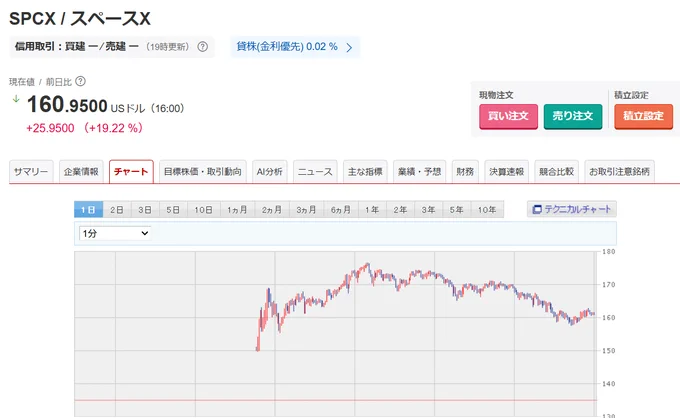Select the 2年 chart range

pyautogui.click(x=400, y=209)
